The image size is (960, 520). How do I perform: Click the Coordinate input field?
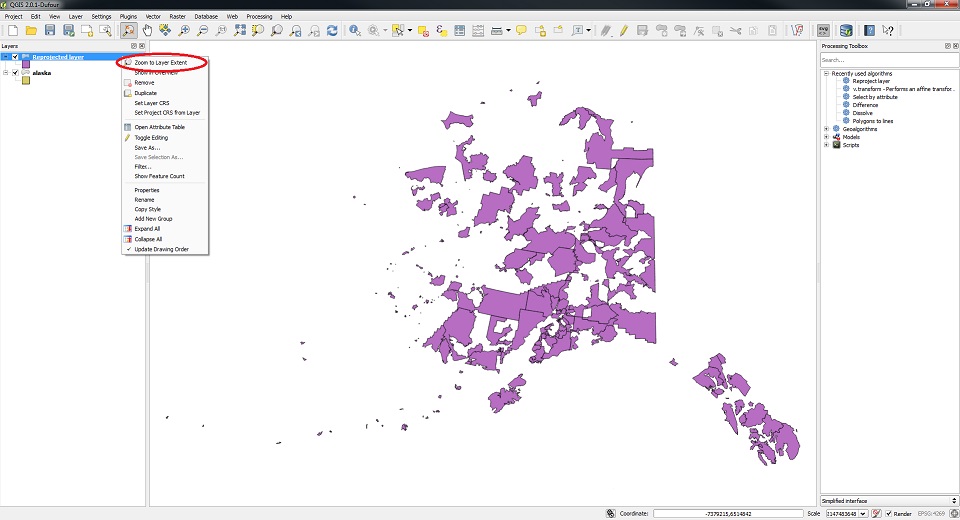tap(728, 513)
